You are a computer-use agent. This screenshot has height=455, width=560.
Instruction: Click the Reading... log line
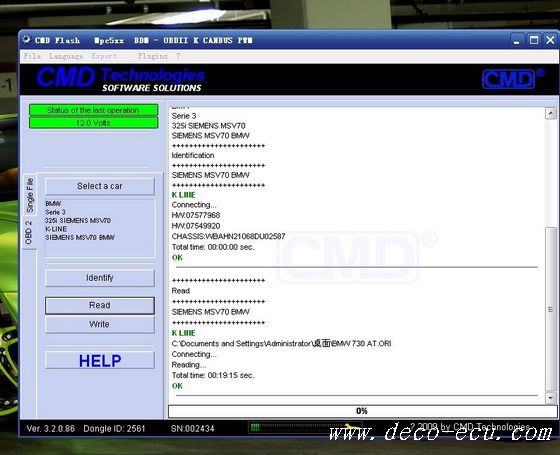point(189,365)
